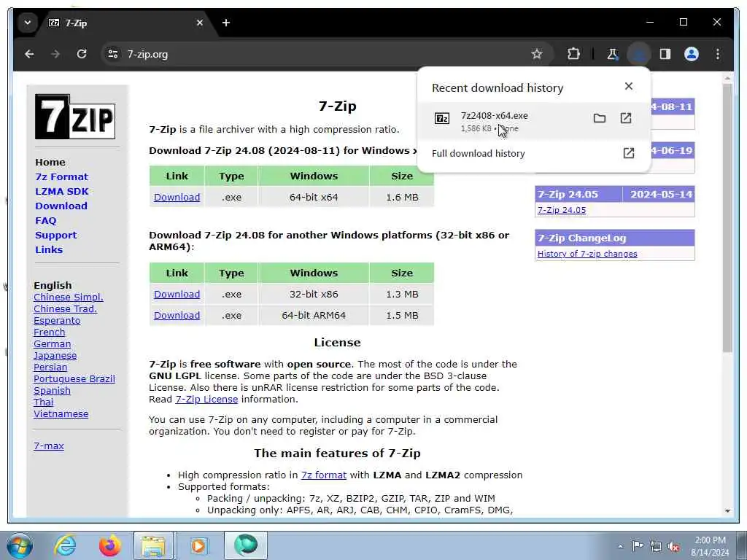Launch Firefox from the taskbar
Viewport: 747px width, 560px height.
tap(109, 545)
